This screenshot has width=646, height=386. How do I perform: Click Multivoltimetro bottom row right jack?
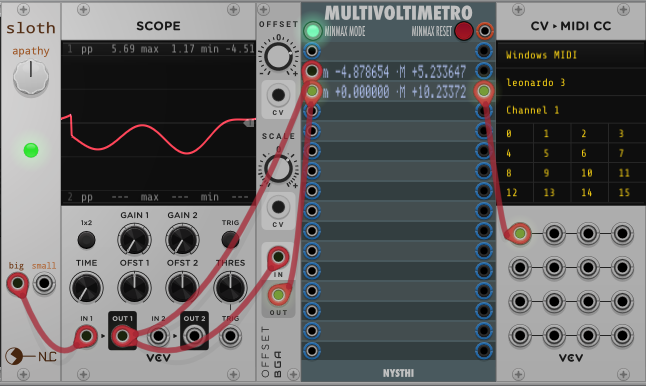point(484,351)
